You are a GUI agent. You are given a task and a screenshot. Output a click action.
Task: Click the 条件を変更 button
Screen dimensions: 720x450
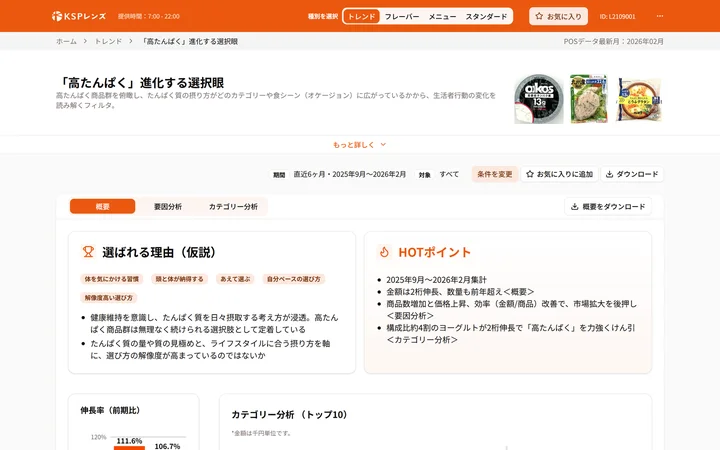(x=495, y=174)
